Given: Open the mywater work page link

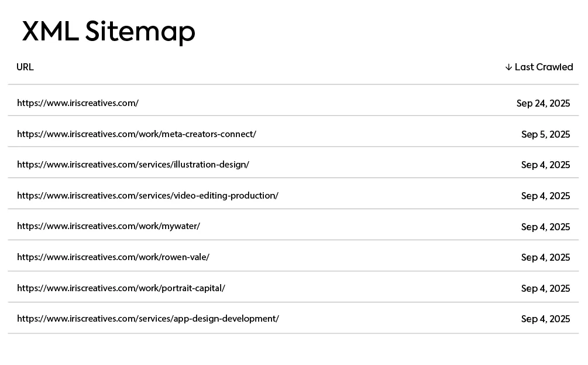Looking at the screenshot, I should (108, 226).
